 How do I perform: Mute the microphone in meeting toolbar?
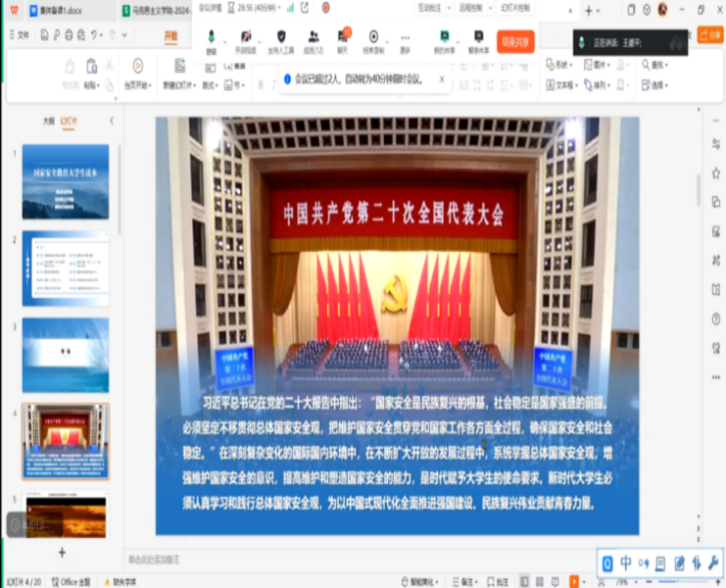(x=211, y=41)
